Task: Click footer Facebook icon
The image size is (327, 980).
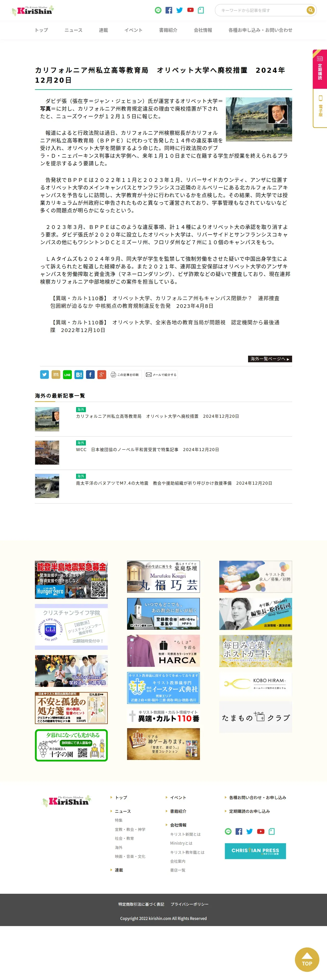Action: coord(239,831)
